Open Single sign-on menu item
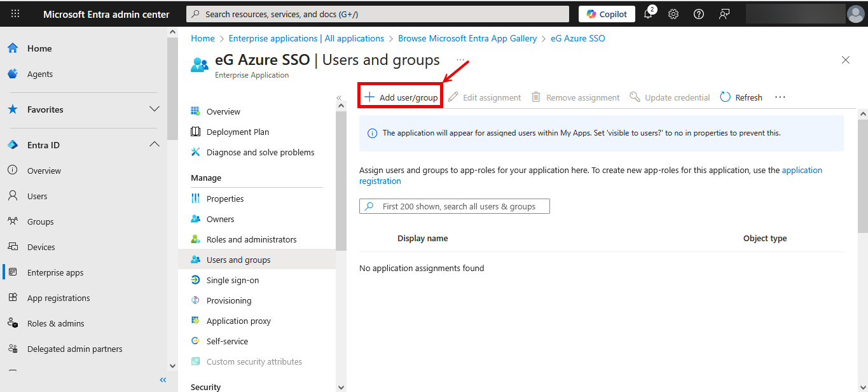This screenshot has width=868, height=392. pos(232,280)
